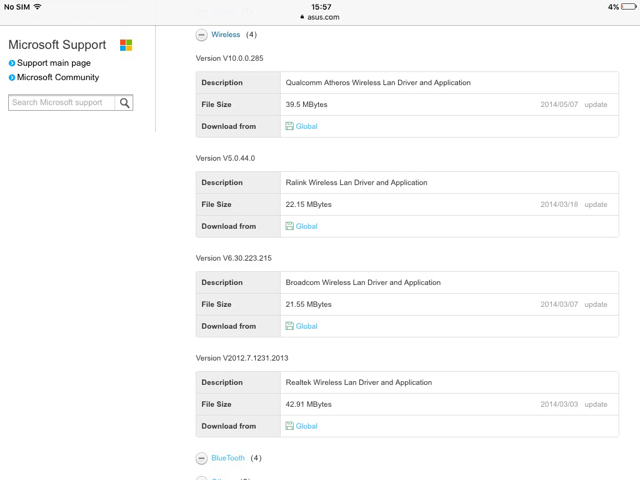Click the disk icon for Ralink download

click(x=289, y=226)
